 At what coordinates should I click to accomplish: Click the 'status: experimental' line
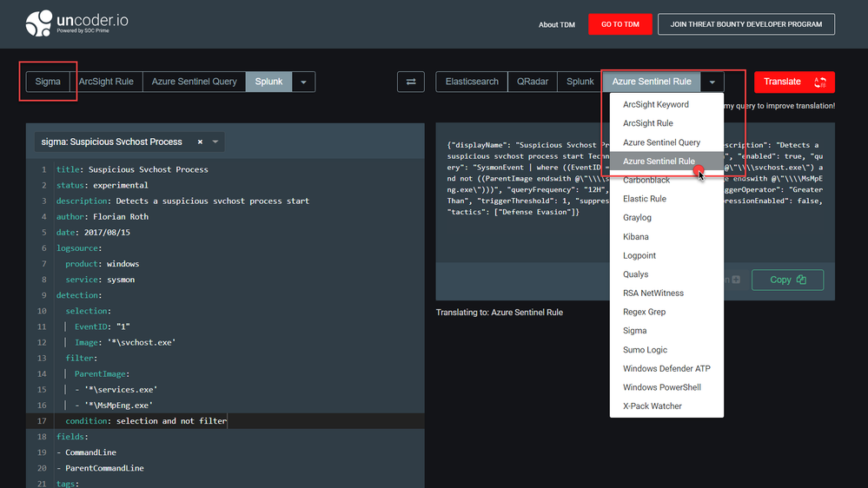click(x=102, y=185)
